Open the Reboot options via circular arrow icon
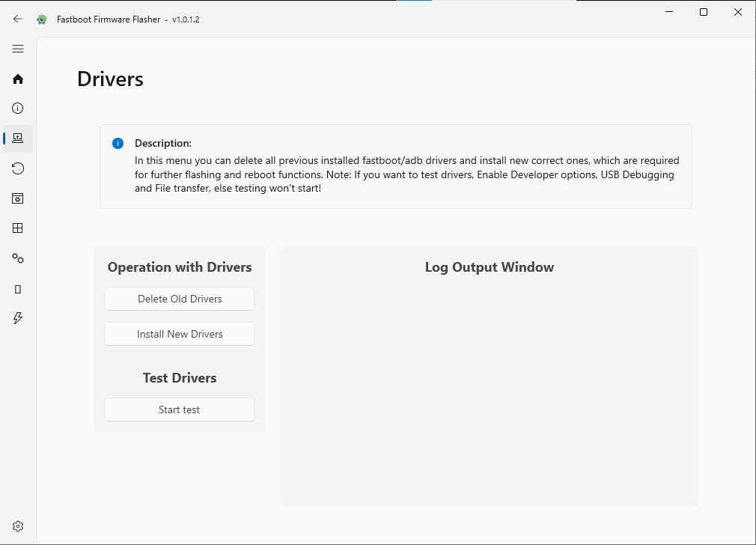Screen dimensions: 756x545 coord(17,168)
